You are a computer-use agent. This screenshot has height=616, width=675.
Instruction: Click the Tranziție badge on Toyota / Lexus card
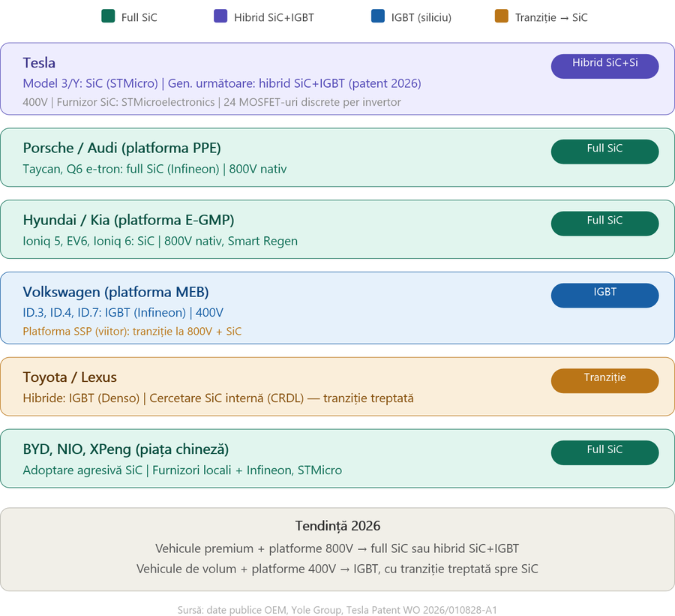click(604, 380)
